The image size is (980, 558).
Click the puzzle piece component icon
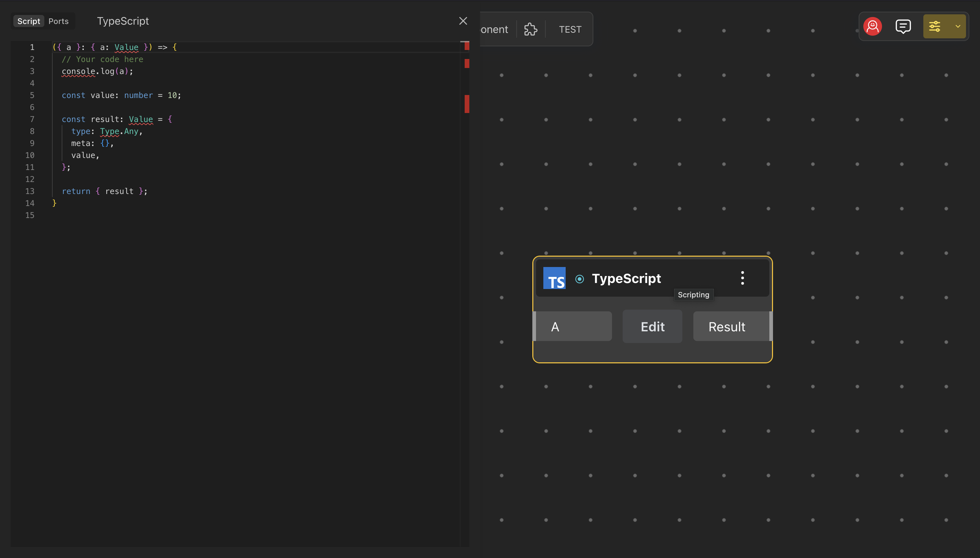click(531, 29)
